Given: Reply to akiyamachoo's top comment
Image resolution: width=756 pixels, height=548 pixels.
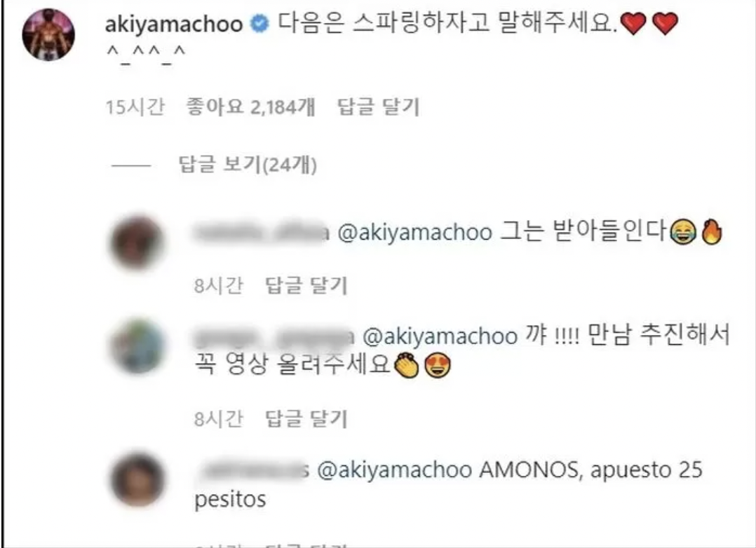Looking at the screenshot, I should pyautogui.click(x=379, y=107).
